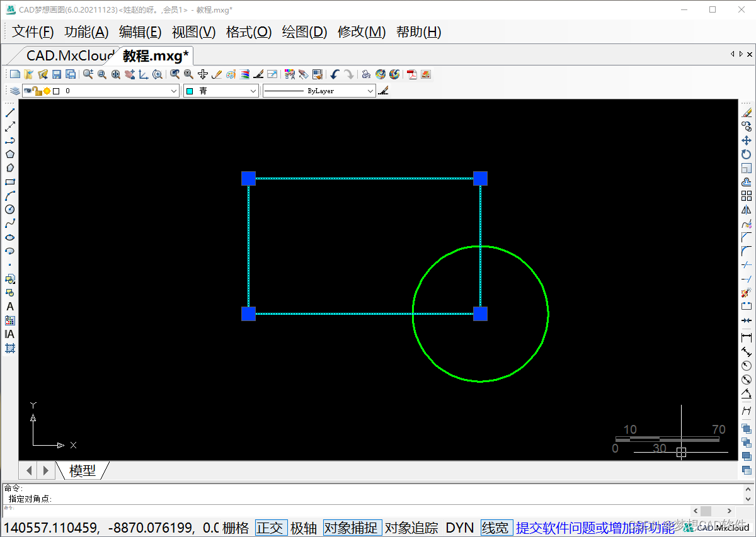Image resolution: width=756 pixels, height=537 pixels.
Task: Open the color '青' dropdown
Action: 221,91
